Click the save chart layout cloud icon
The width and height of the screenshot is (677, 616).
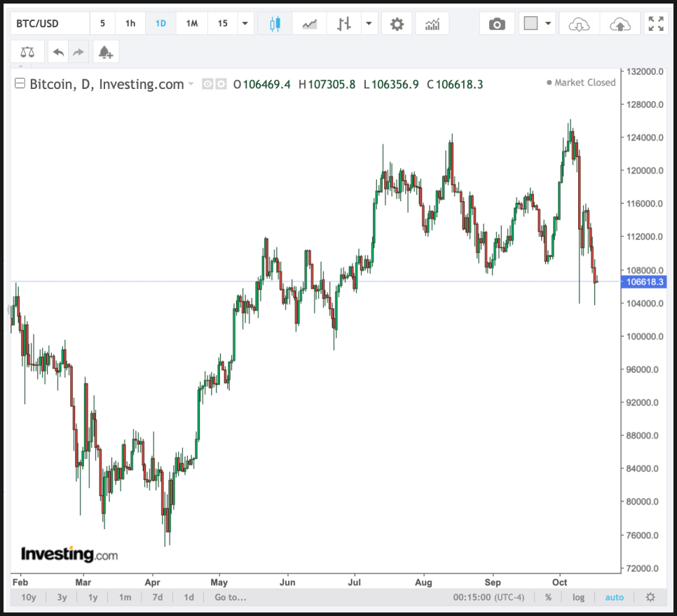click(620, 24)
